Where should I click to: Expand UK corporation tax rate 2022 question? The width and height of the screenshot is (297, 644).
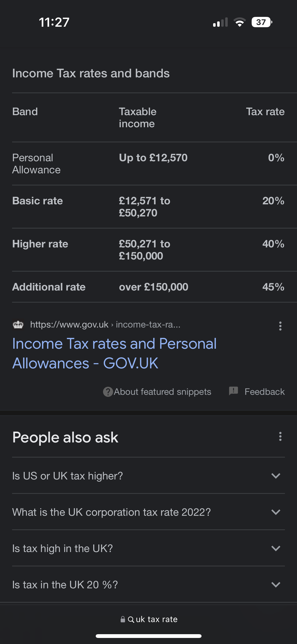148,512
